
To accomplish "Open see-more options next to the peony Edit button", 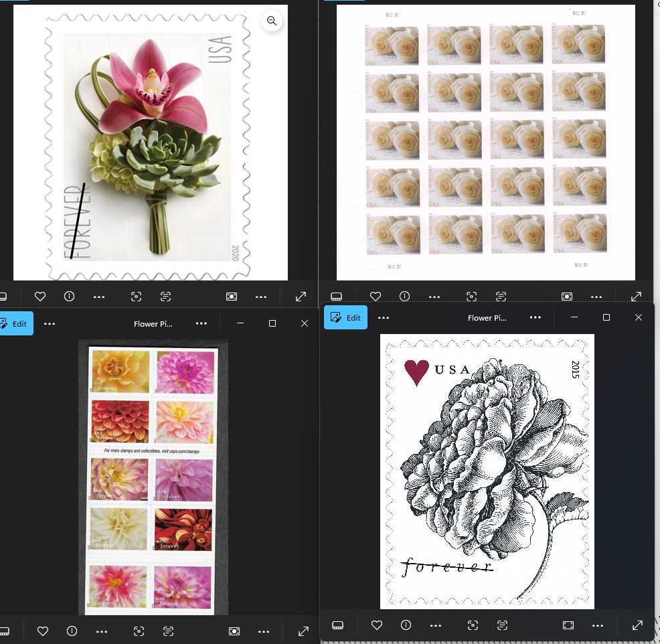I will pyautogui.click(x=384, y=317).
